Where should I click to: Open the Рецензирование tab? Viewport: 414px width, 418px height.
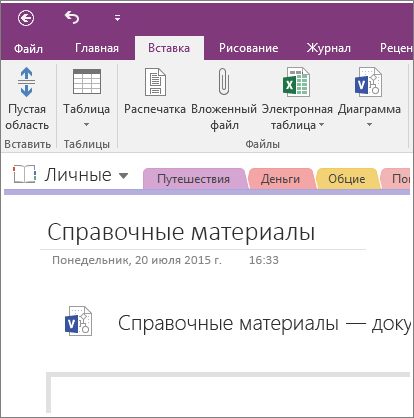point(396,48)
